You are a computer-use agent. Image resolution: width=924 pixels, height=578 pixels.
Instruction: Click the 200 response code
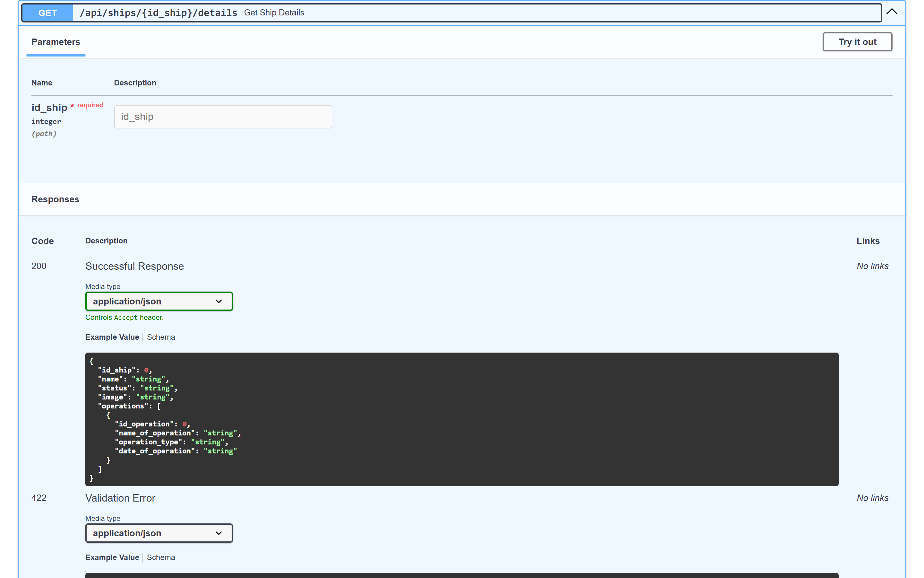point(38,266)
